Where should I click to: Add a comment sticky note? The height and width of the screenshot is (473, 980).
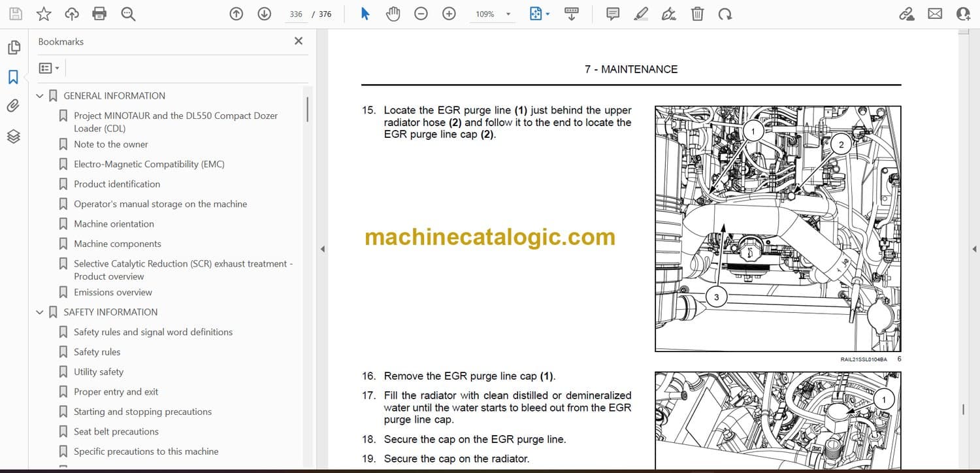[613, 14]
